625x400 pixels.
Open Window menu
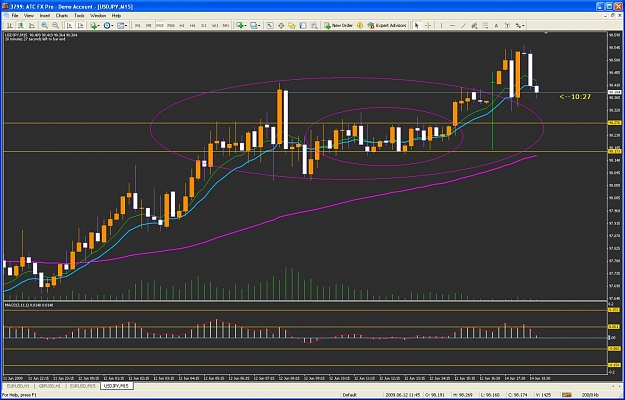tap(98, 16)
